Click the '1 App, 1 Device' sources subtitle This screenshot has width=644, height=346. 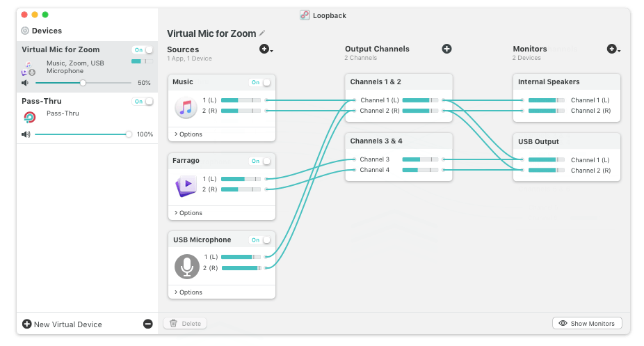click(189, 58)
